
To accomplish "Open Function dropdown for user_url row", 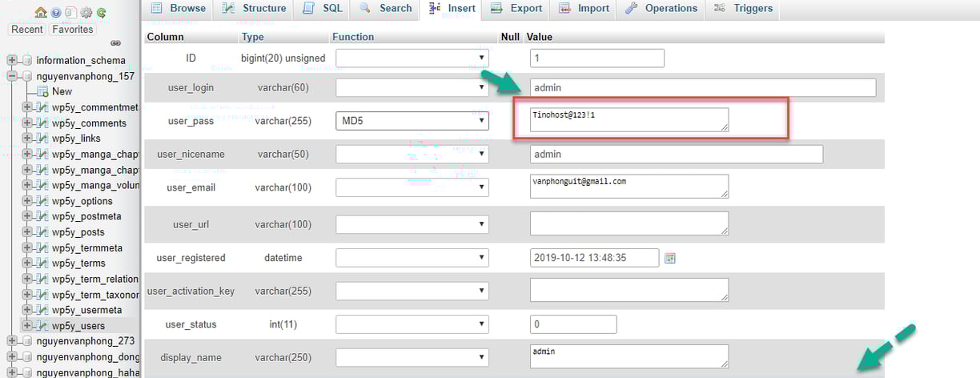I will click(x=412, y=224).
